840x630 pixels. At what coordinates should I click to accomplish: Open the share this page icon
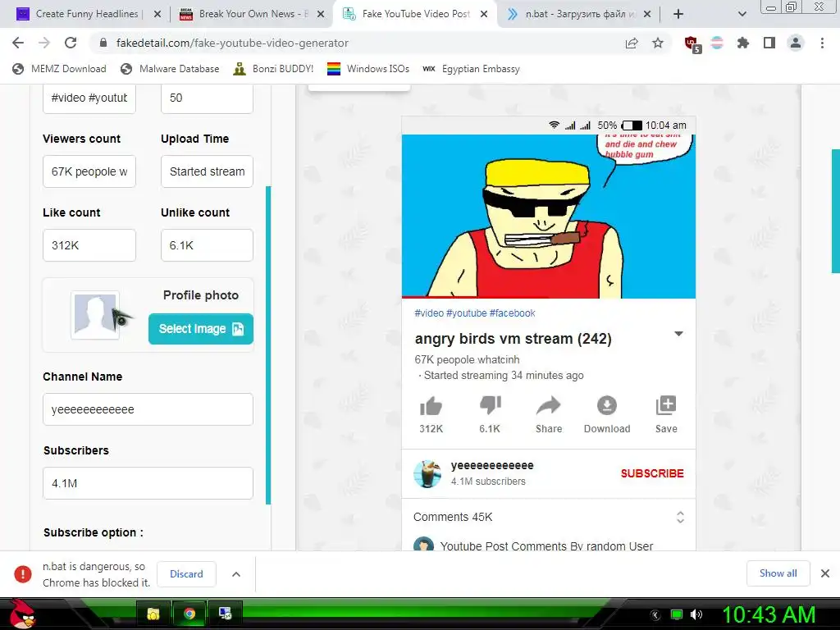[x=632, y=43]
